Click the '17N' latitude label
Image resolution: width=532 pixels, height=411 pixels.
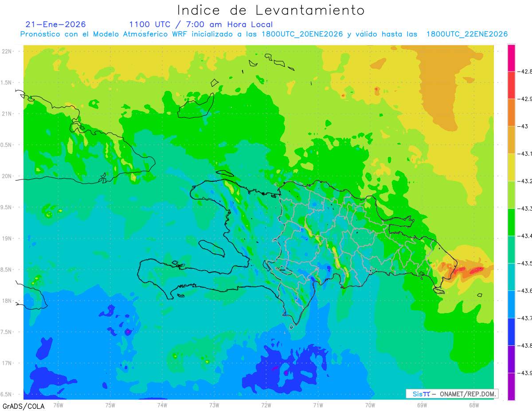(7, 363)
